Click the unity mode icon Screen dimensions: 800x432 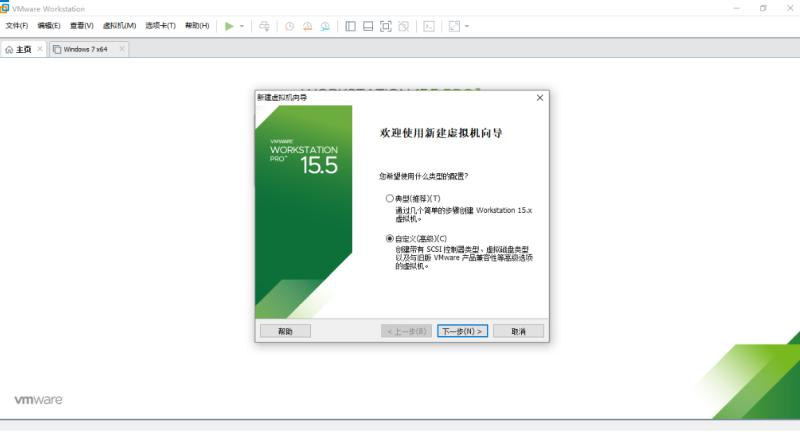(x=404, y=26)
